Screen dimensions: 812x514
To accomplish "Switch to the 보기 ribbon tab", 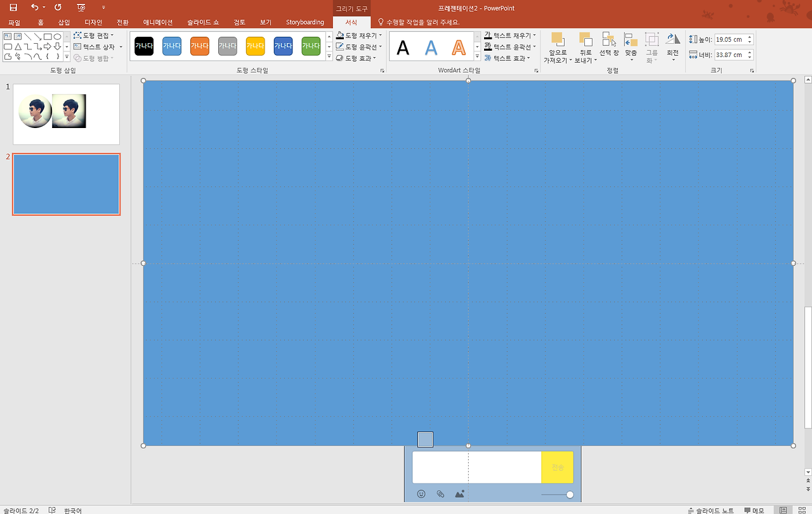I will 266,22.
